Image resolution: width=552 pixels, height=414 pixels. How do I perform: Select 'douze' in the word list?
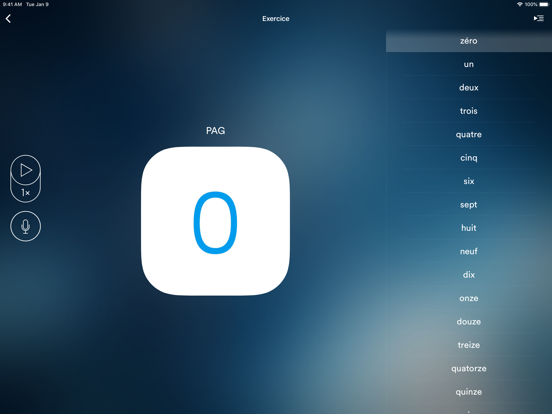(469, 321)
